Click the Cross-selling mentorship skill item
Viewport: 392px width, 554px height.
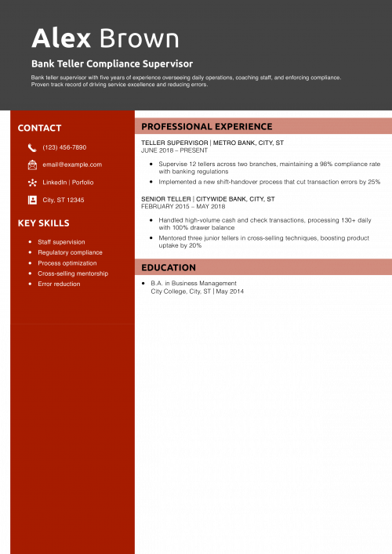(x=73, y=273)
